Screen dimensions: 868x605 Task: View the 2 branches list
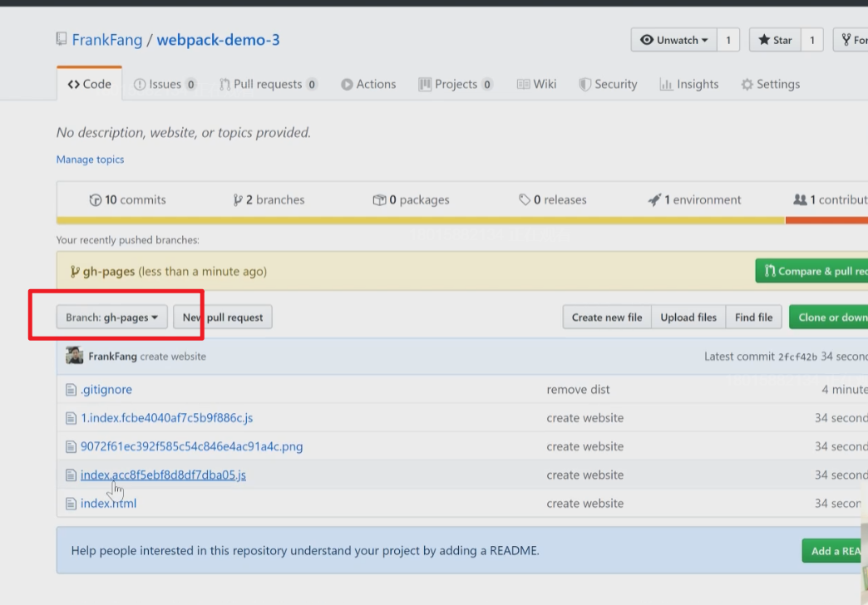269,199
